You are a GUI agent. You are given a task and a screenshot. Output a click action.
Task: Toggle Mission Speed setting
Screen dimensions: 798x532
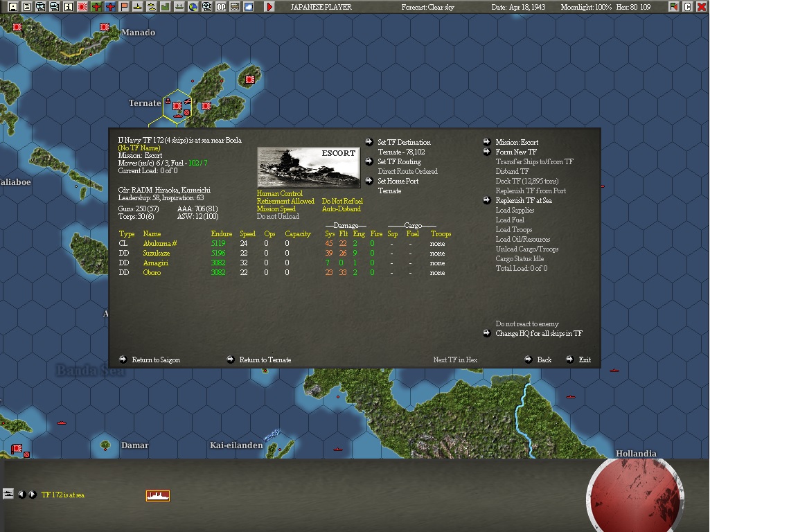pos(276,209)
